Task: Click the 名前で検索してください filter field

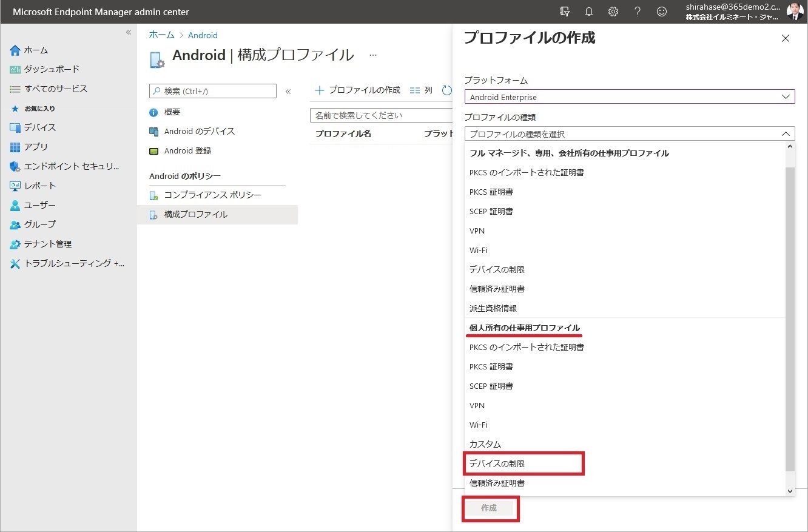Action: point(381,115)
